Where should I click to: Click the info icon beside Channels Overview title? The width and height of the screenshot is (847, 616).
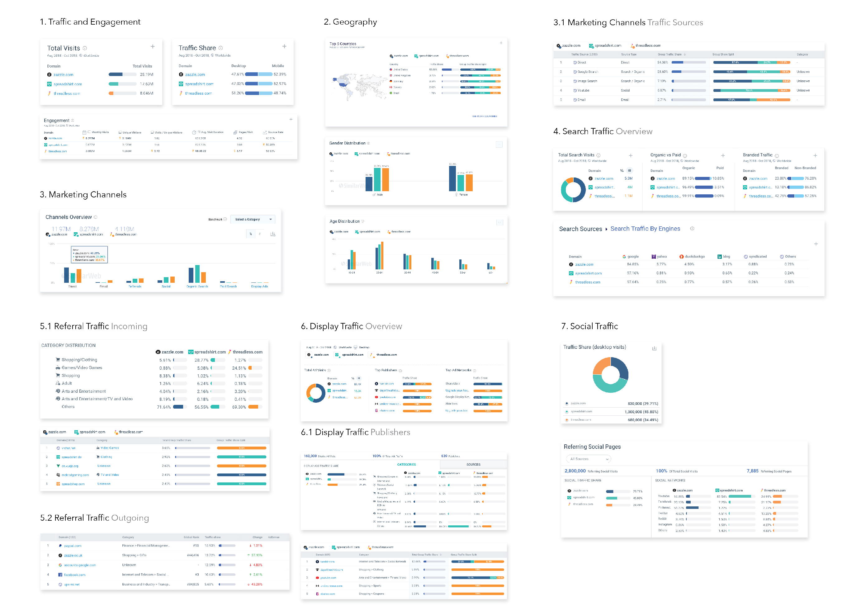[96, 217]
